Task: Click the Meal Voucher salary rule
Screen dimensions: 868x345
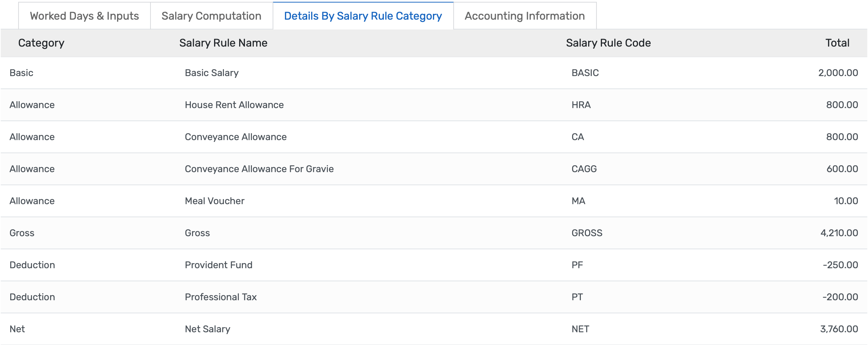Action: pos(214,201)
